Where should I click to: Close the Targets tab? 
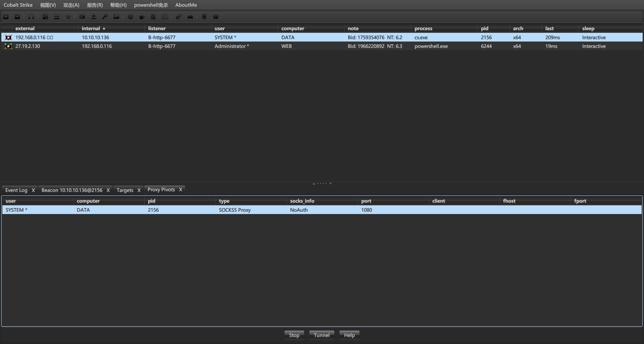[139, 190]
